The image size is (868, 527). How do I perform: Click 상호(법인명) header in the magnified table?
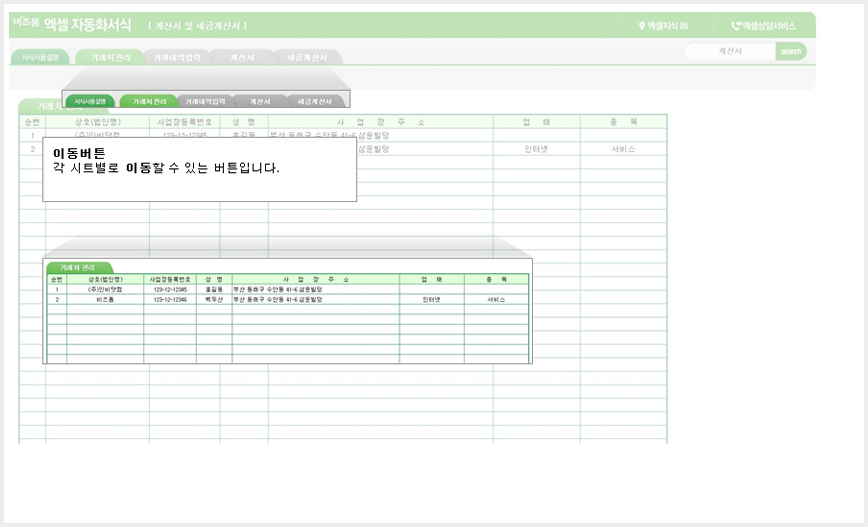[105, 280]
